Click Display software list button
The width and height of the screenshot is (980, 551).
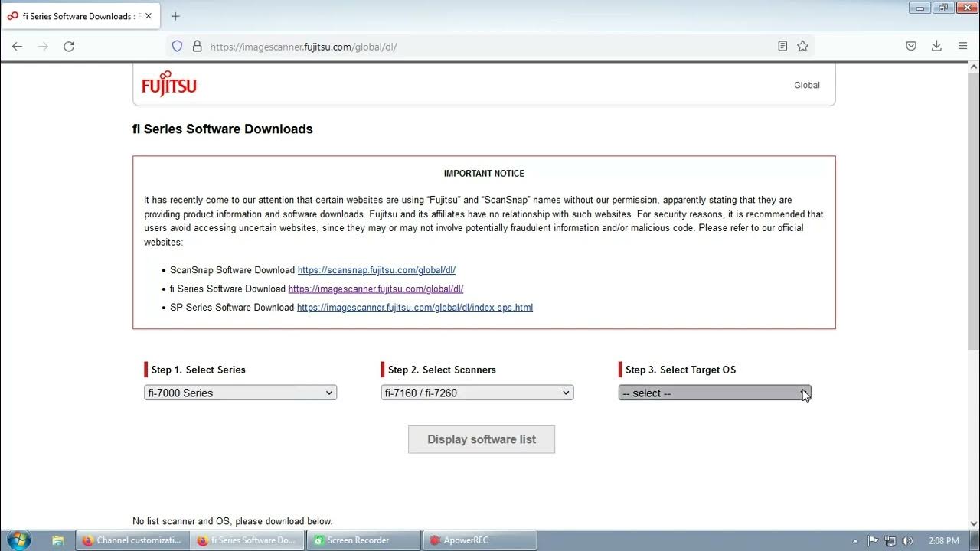tap(482, 439)
